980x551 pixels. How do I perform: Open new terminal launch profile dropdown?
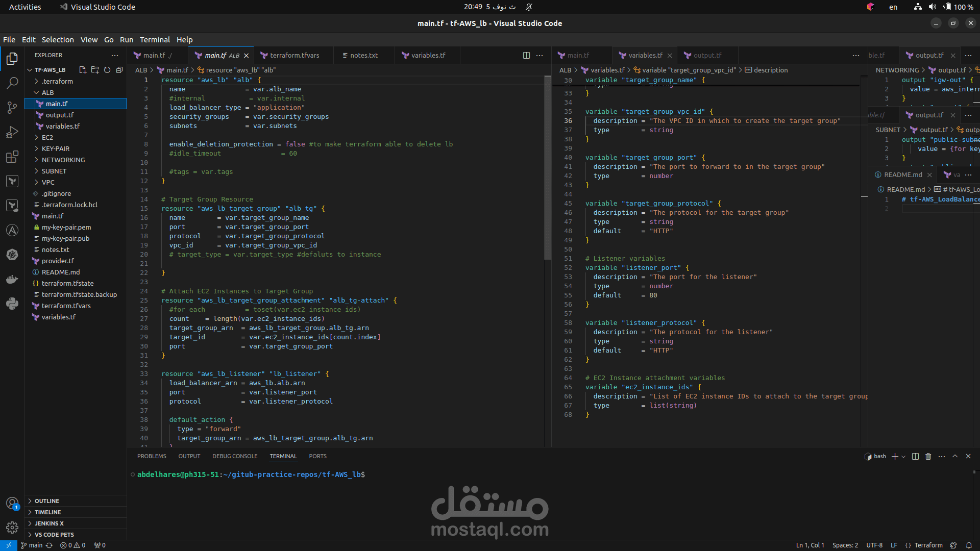(x=903, y=457)
